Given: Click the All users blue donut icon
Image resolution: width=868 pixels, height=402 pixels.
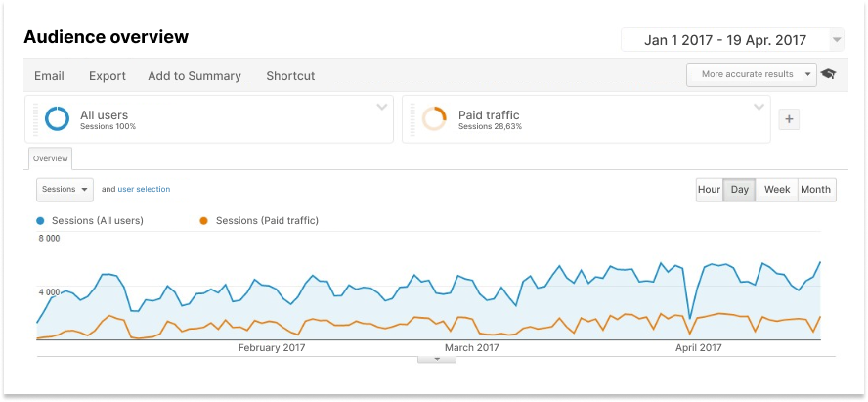Looking at the screenshot, I should coord(57,118).
